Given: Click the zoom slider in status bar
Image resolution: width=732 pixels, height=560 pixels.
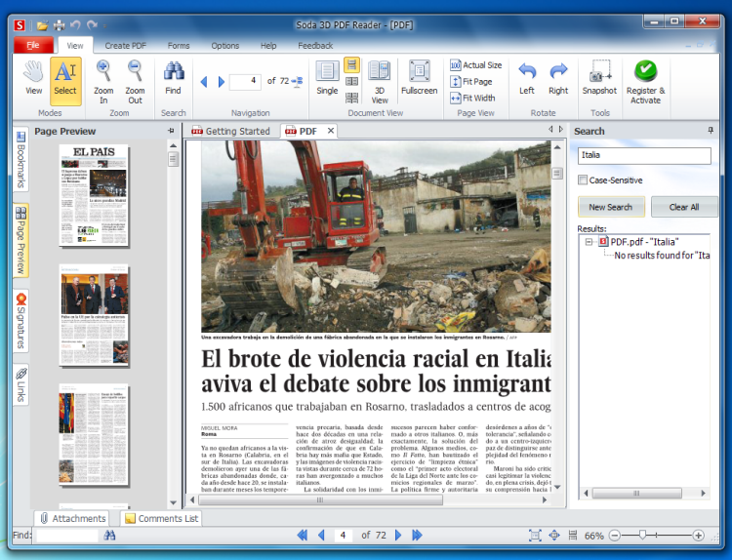Looking at the screenshot, I should pyautogui.click(x=641, y=536).
